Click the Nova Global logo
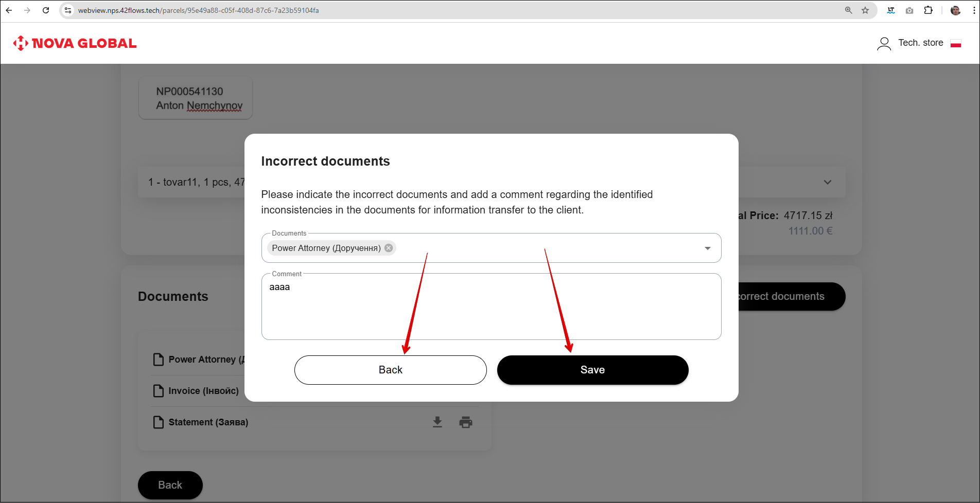980x503 pixels. click(75, 43)
